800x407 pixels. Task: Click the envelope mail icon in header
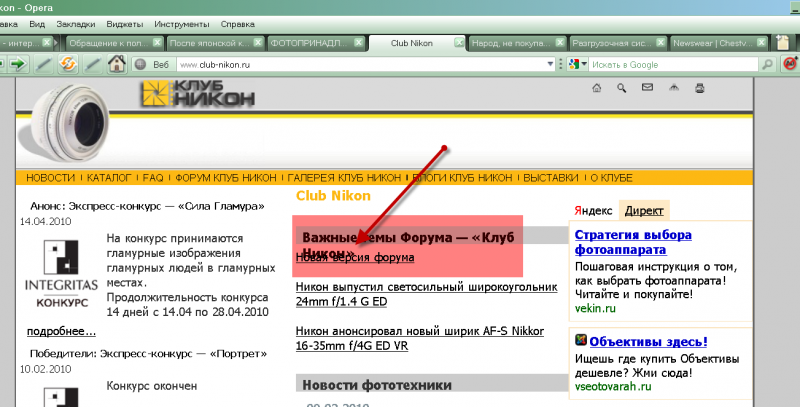(647, 87)
